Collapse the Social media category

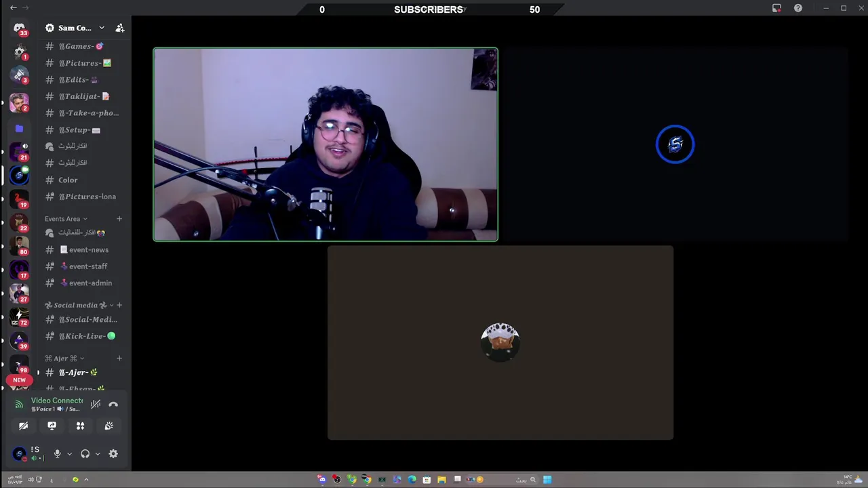click(x=79, y=305)
